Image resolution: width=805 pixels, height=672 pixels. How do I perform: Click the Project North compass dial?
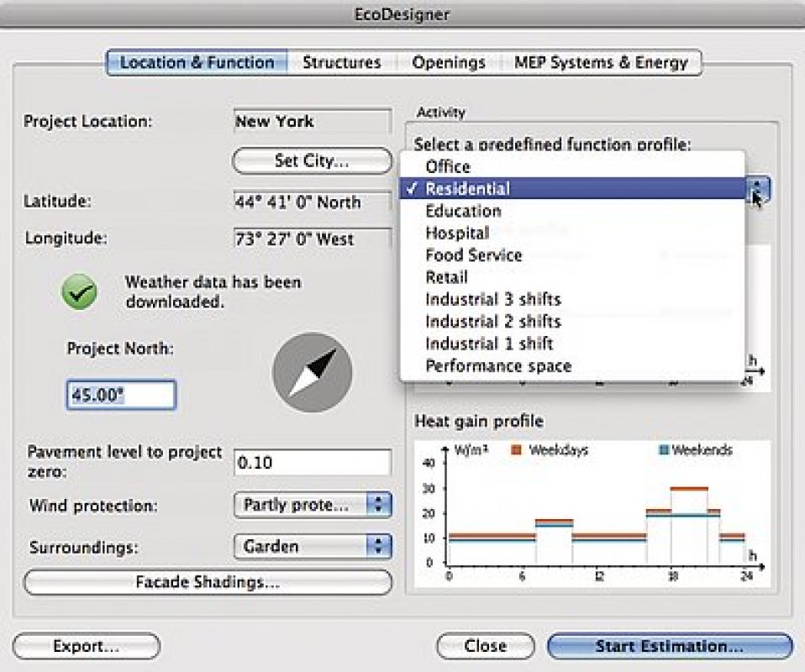(x=312, y=372)
